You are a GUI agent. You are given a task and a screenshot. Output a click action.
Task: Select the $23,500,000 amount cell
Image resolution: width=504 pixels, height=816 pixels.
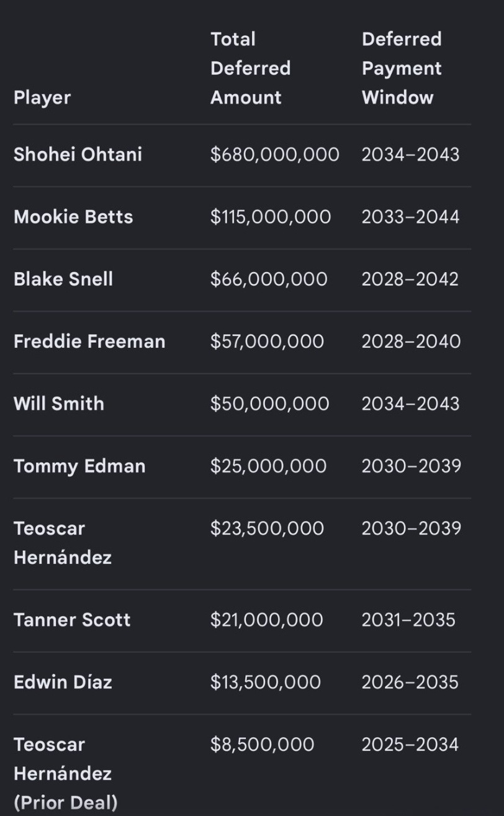click(267, 528)
